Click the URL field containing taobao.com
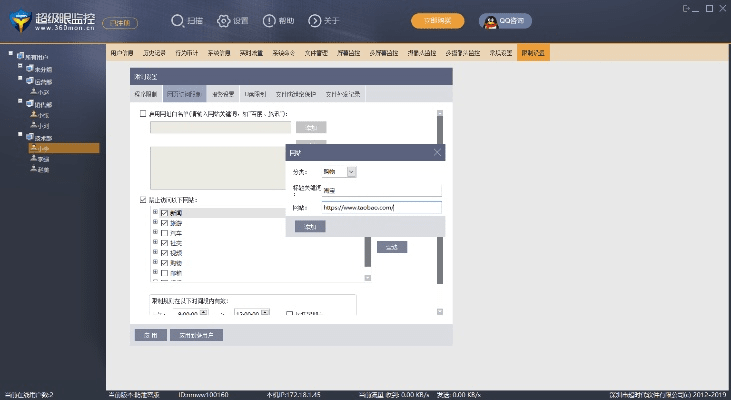The image size is (731, 400). 380,208
